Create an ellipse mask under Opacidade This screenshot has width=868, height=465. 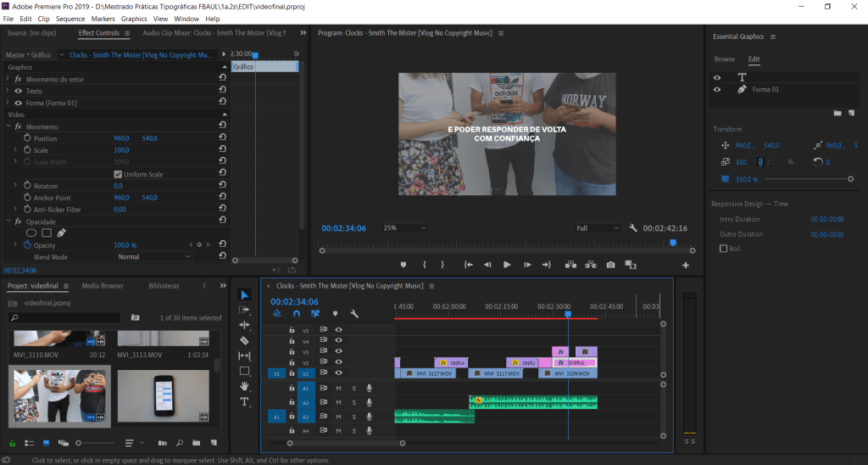(x=31, y=232)
